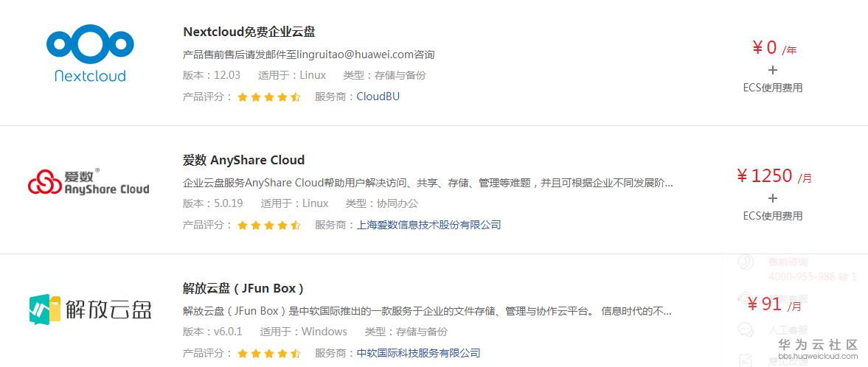Click the 解放云盘 JFun Box logo

(x=90, y=309)
